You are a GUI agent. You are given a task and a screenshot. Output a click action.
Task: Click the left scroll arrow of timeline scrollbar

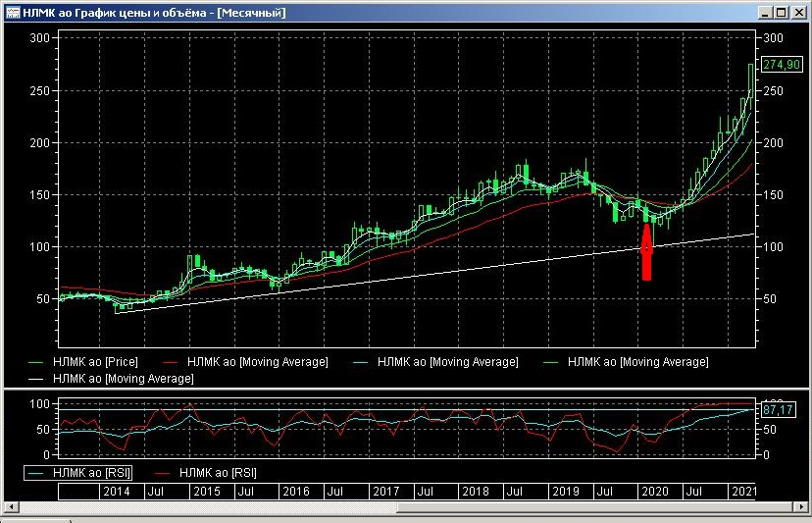coord(11,506)
